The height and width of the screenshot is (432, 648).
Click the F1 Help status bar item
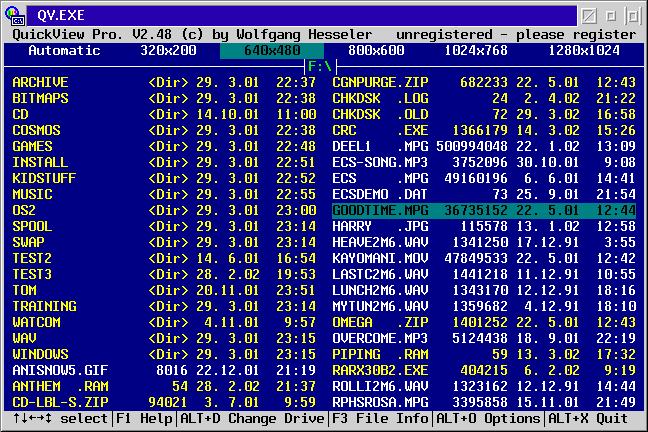point(144,418)
